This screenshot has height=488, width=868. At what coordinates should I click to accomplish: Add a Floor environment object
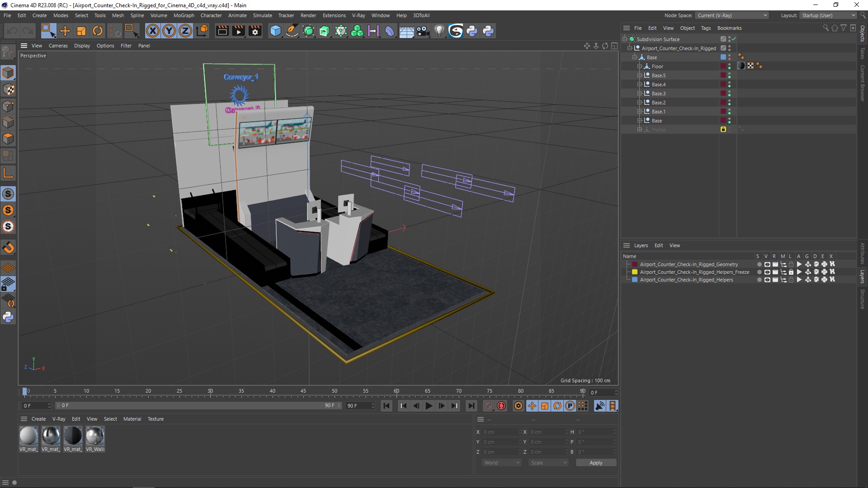pyautogui.click(x=406, y=31)
